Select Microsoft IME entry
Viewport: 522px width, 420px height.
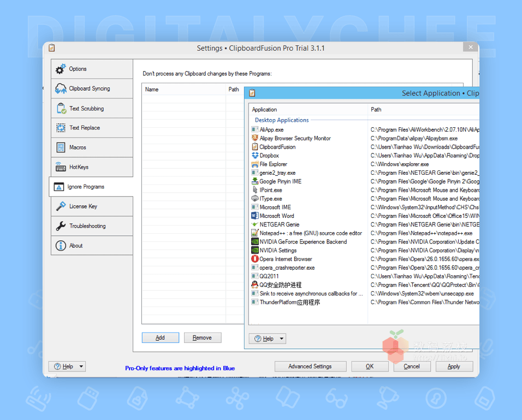(x=275, y=207)
